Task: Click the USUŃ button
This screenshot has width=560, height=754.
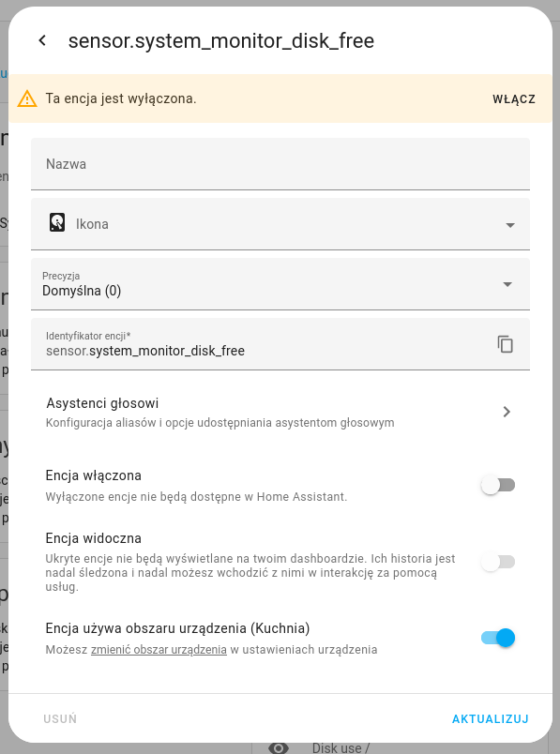Action: point(60,719)
